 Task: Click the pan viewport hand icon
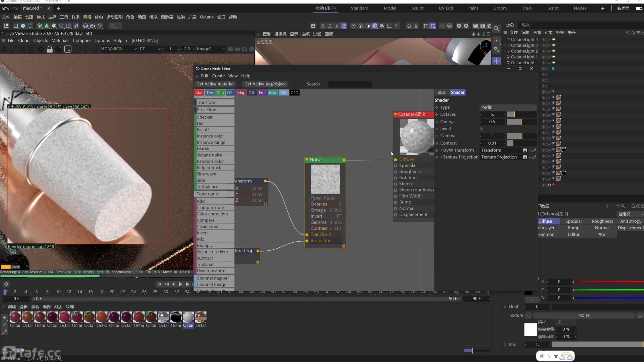point(473,34)
